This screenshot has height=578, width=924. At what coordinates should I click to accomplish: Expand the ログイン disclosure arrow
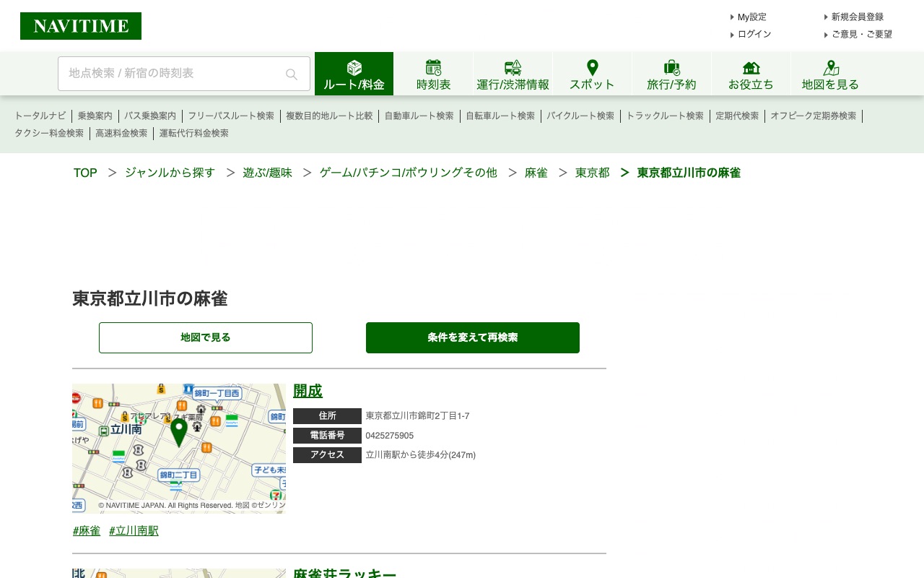click(x=732, y=34)
